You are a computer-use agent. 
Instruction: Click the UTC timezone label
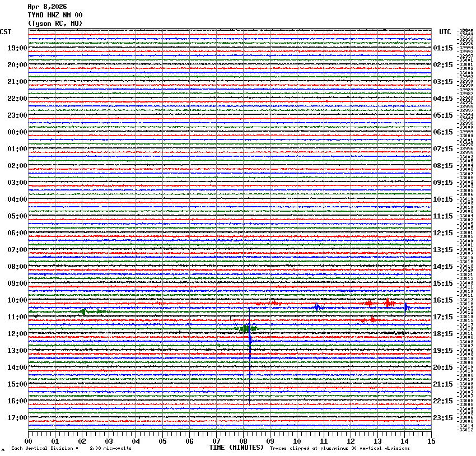click(x=445, y=32)
